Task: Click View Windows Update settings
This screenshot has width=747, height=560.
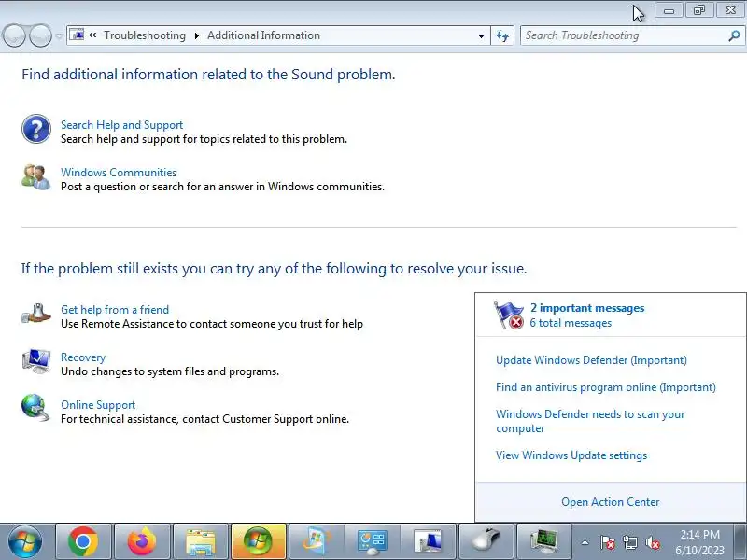Action: pos(571,455)
